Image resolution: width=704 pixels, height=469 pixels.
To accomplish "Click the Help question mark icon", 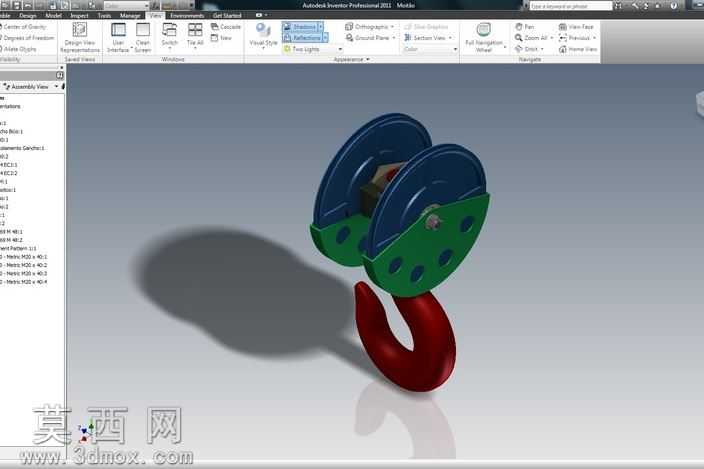I will click(673, 5).
